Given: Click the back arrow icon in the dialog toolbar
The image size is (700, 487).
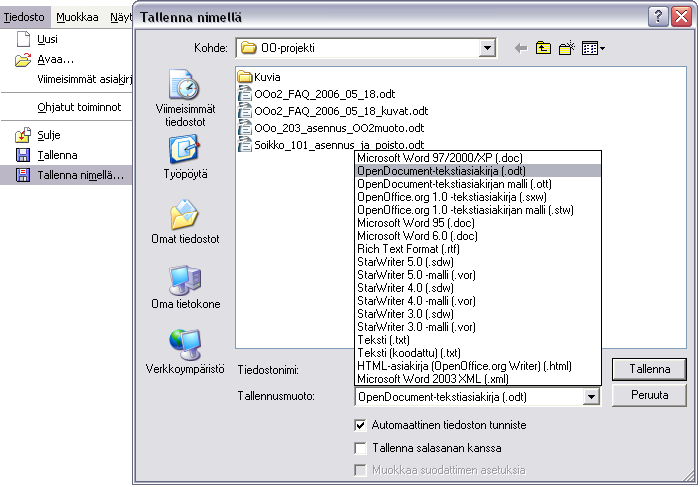Looking at the screenshot, I should (x=521, y=48).
